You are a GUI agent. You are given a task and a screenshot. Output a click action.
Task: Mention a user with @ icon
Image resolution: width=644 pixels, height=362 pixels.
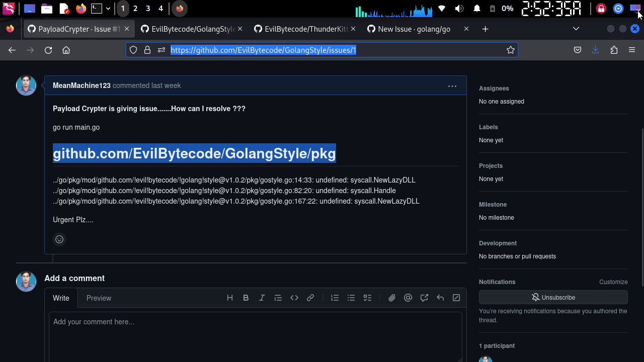408,298
